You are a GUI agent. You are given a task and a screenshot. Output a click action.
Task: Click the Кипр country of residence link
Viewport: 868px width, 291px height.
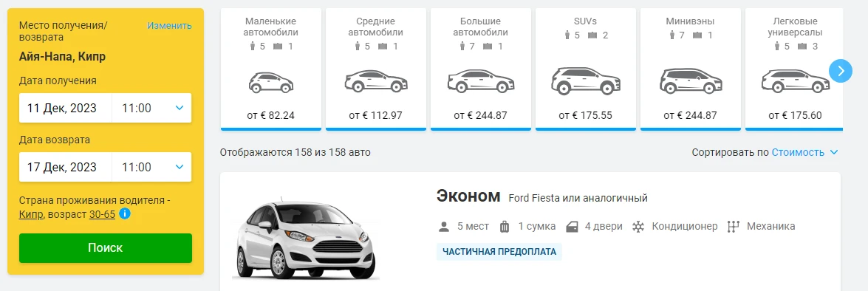tap(31, 214)
